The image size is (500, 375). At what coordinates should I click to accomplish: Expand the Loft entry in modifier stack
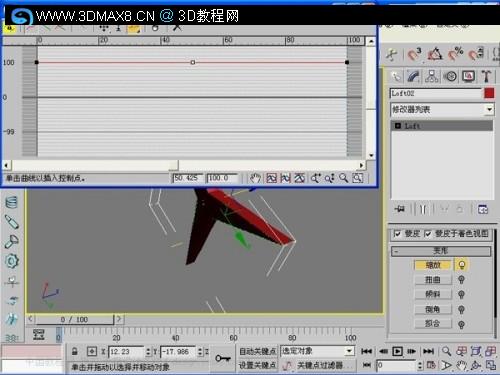(x=397, y=126)
